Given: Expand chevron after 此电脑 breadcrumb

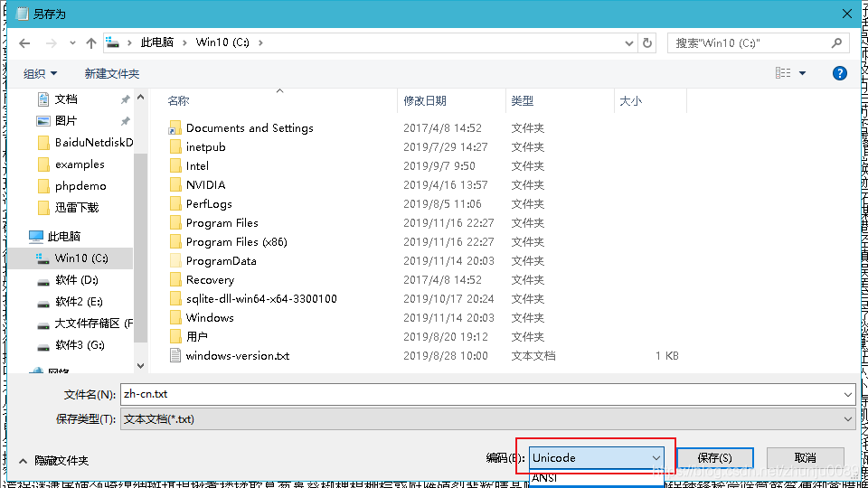Looking at the screenshot, I should click(184, 42).
